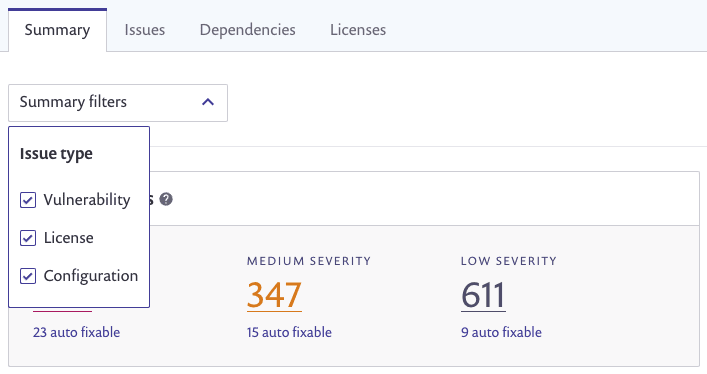Open the Dependencies tab
707x374 pixels.
coord(248,30)
